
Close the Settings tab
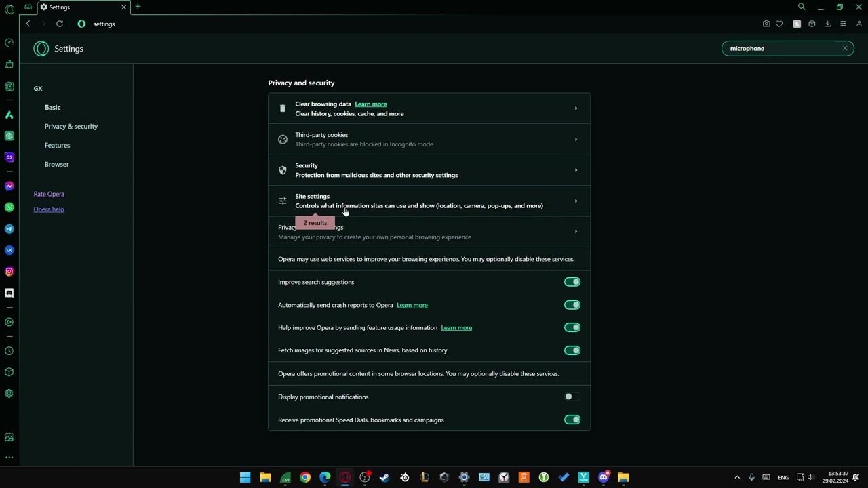coord(123,7)
